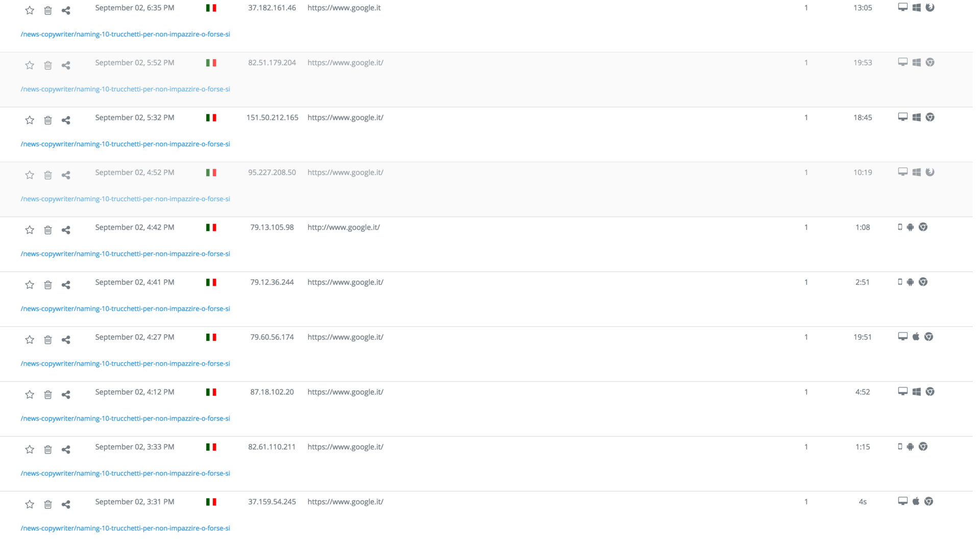Star the September 02, 6:35 PM visit
This screenshot has width=980, height=544.
[x=30, y=10]
